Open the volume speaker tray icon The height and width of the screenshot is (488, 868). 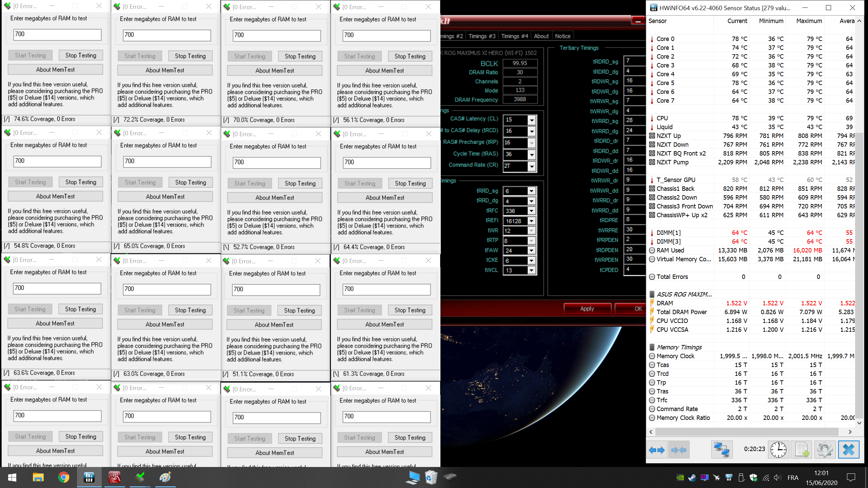pos(778,478)
